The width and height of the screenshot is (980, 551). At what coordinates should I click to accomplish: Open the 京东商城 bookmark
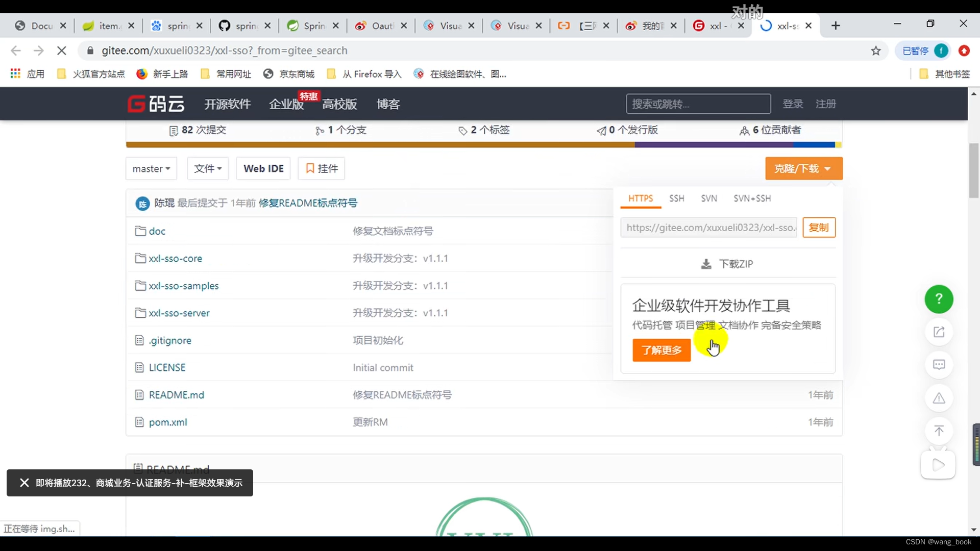[x=289, y=74]
